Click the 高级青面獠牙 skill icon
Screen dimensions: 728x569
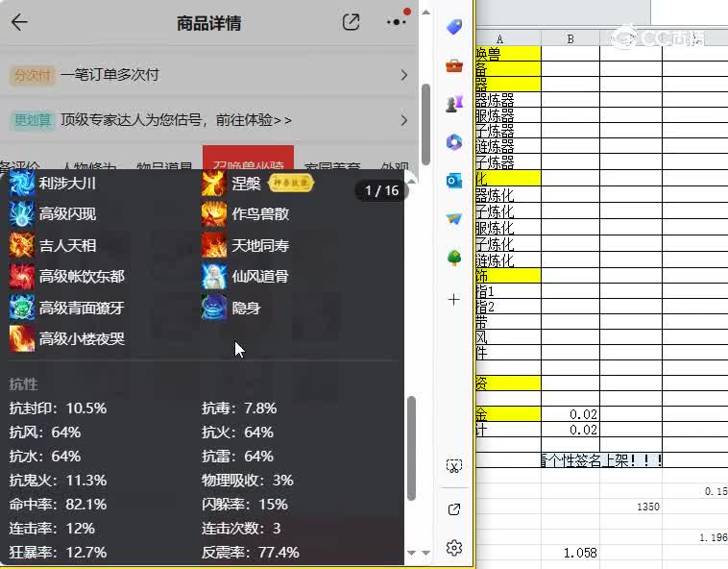22,308
